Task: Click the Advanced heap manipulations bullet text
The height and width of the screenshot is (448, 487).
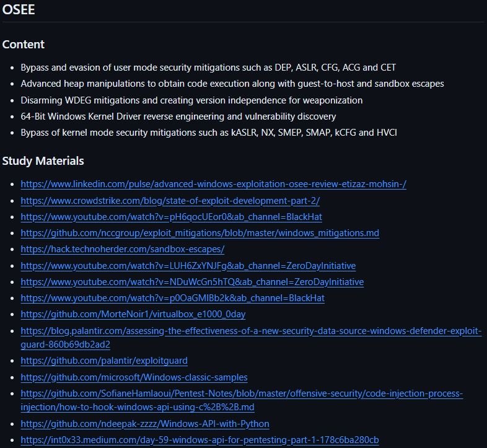Action: [232, 84]
